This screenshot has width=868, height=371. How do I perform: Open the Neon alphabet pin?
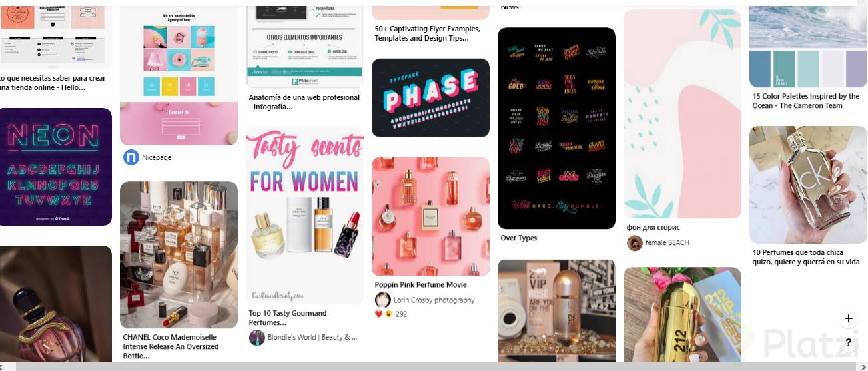[x=56, y=167]
